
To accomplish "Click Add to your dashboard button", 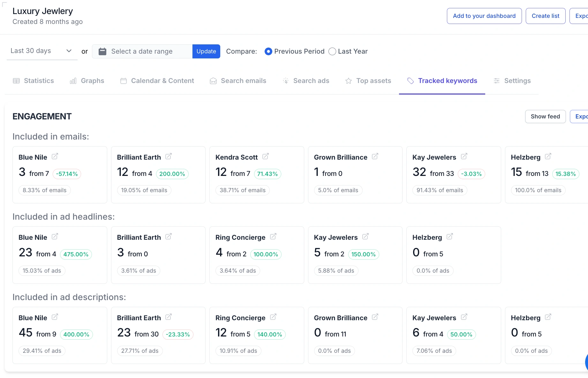I will point(484,16).
